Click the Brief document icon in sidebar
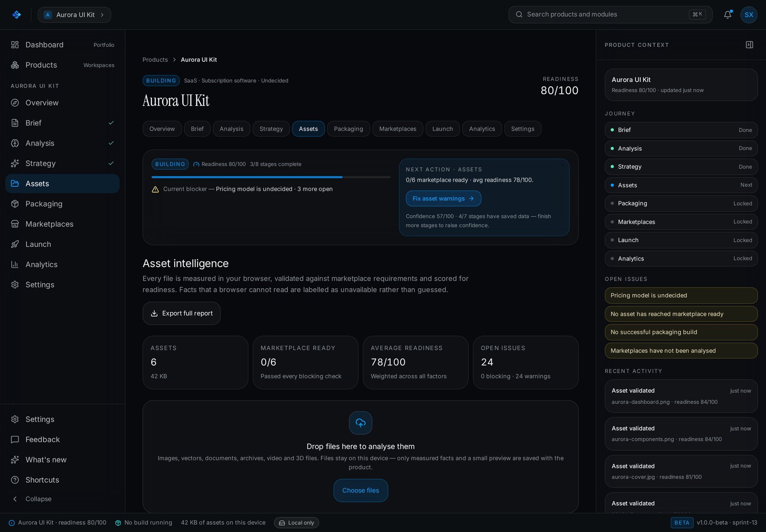The width and height of the screenshot is (766, 532). [15, 123]
